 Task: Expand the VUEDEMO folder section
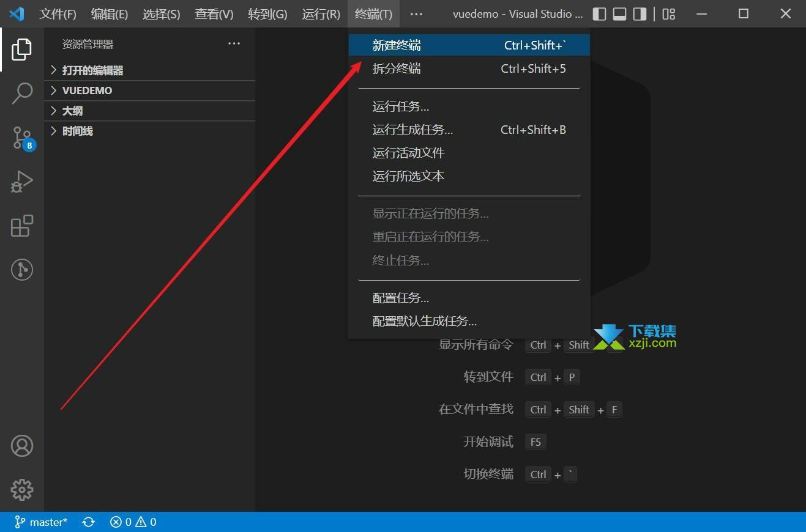(149, 91)
